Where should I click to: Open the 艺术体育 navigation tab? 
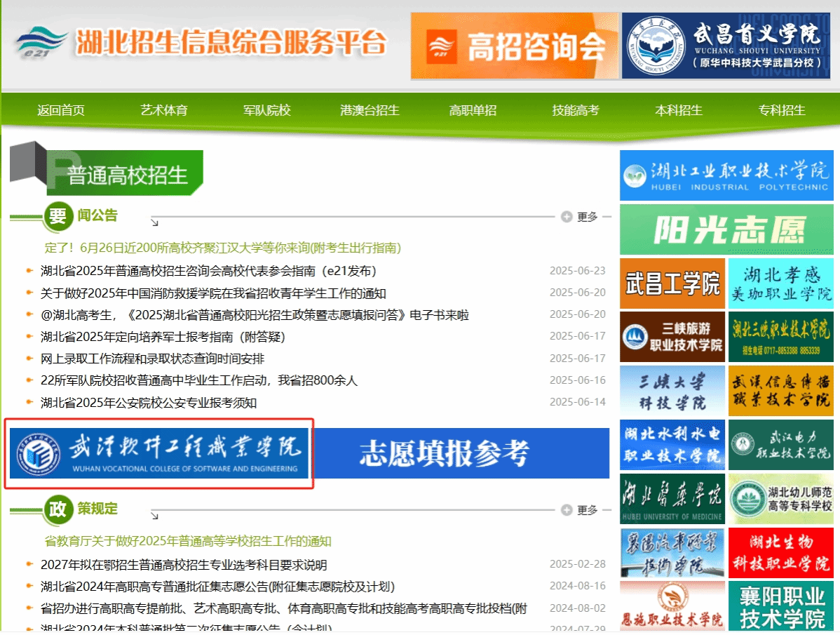pos(164,110)
